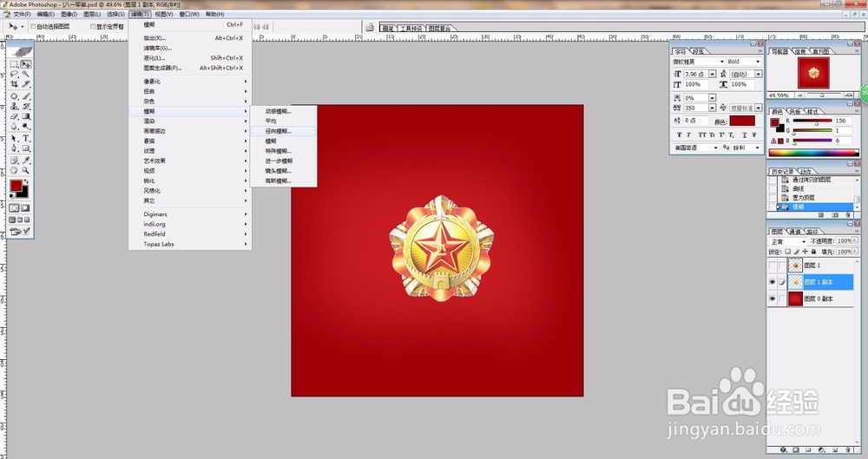The height and width of the screenshot is (459, 868).
Task: Enable 自动选择图层 checkbox
Action: click(x=33, y=26)
